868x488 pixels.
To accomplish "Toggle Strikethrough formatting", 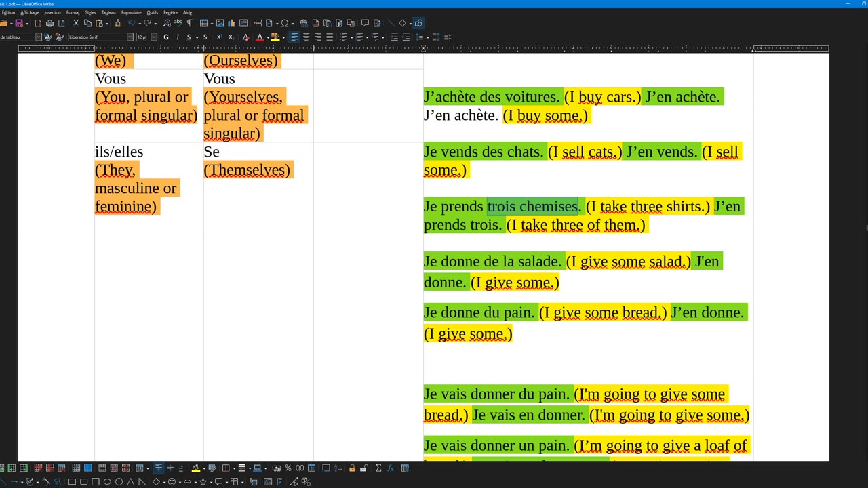I will coord(205,37).
